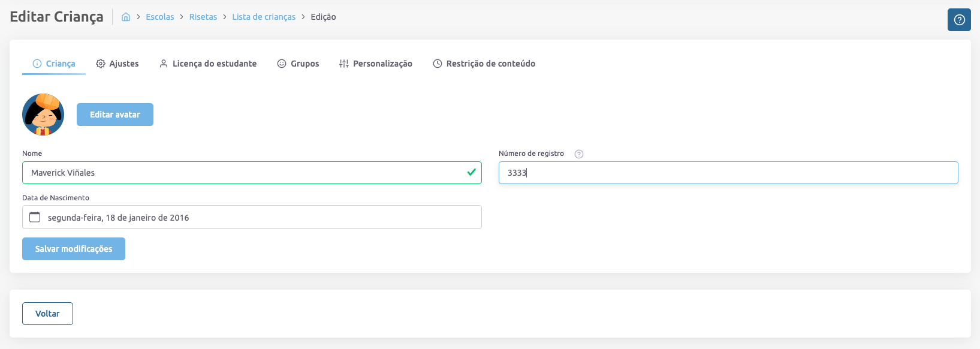Click the info icon beside Número de registro

pyautogui.click(x=578, y=154)
